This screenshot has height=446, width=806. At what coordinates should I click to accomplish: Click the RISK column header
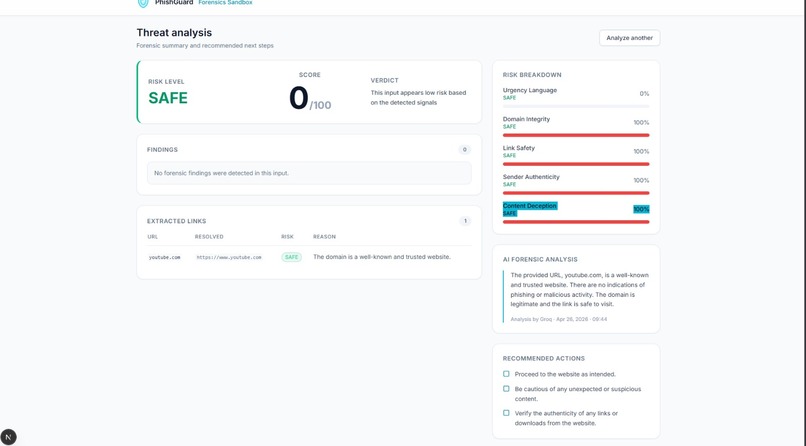click(287, 237)
